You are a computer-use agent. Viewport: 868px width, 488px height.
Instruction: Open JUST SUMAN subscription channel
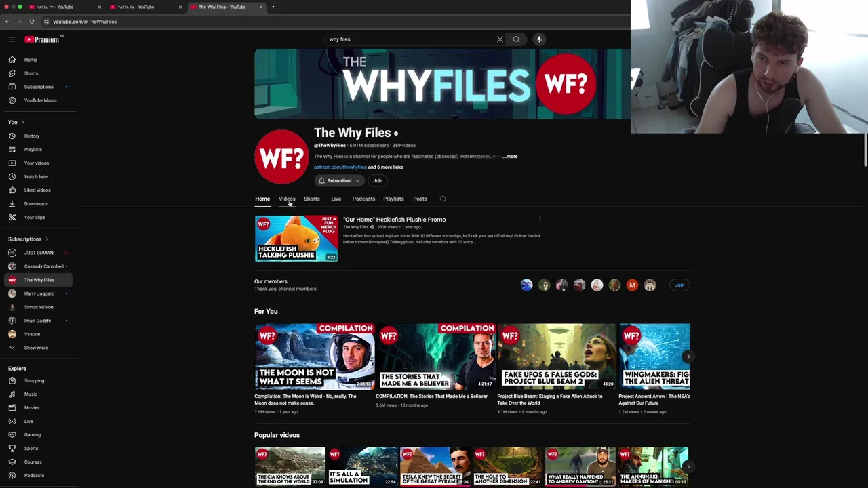[39, 253]
